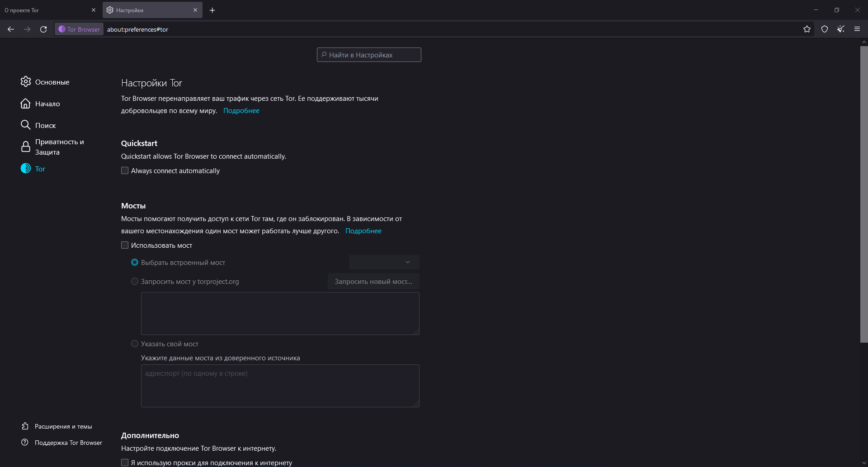Enable 'Always connect automatically' checkbox
868x467 pixels.
(125, 170)
